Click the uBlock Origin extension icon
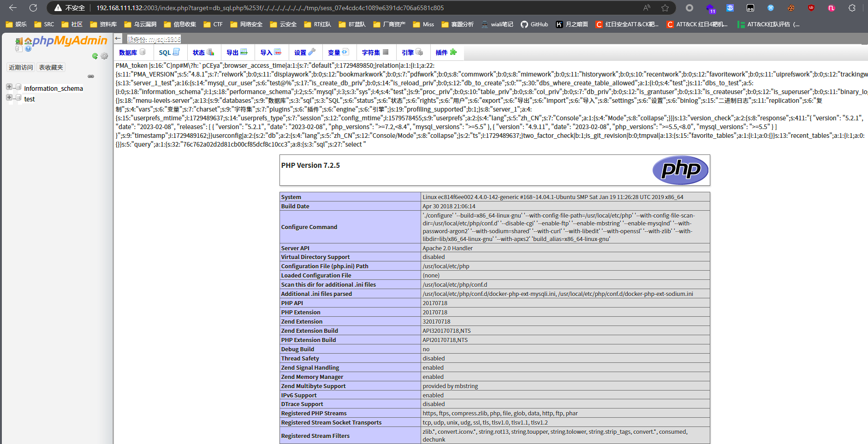Image resolution: width=868 pixels, height=444 pixels. 811,8
